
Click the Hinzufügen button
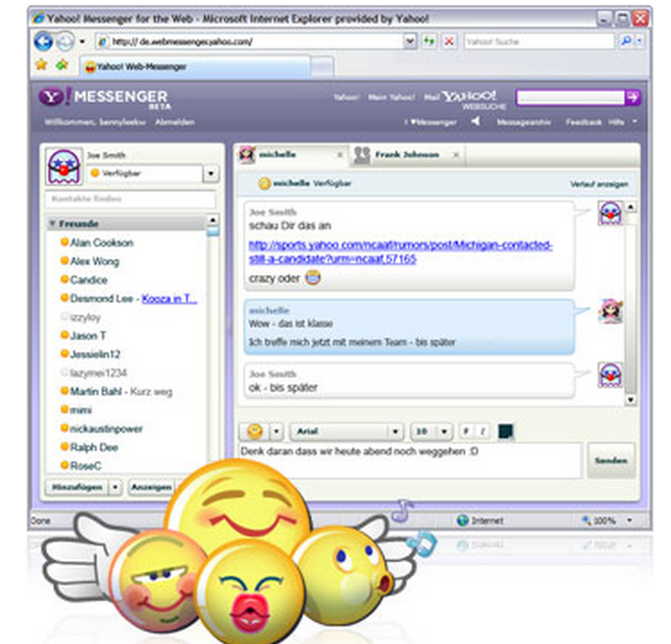pyautogui.click(x=77, y=487)
